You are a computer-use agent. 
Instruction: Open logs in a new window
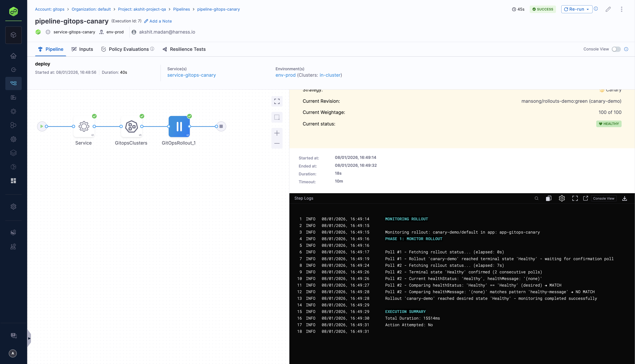click(x=586, y=198)
